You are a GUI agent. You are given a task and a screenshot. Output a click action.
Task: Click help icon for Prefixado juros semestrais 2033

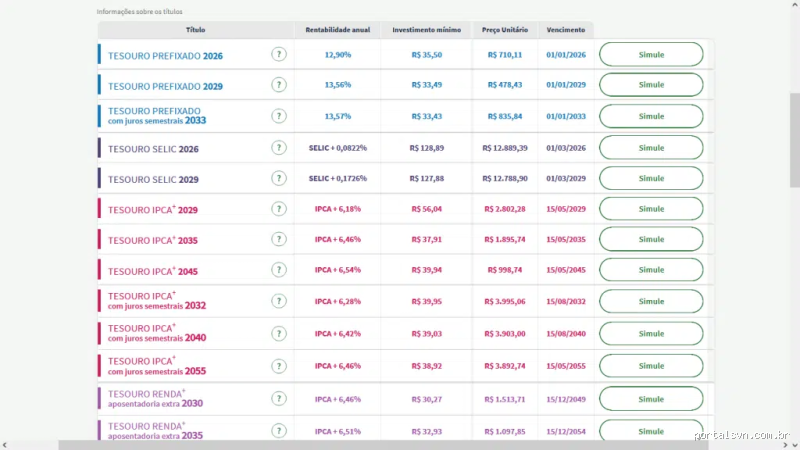(x=279, y=116)
